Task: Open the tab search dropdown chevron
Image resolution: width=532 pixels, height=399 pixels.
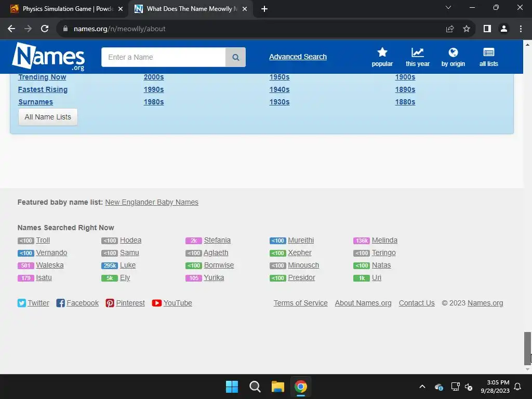Action: click(x=448, y=7)
